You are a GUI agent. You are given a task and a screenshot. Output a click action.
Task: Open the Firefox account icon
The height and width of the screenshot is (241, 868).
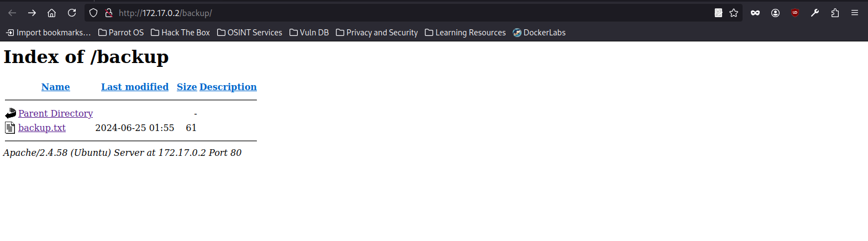(775, 13)
